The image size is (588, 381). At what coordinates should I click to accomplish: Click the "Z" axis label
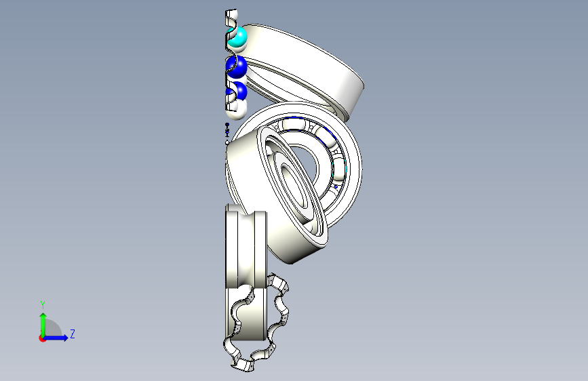click(73, 334)
